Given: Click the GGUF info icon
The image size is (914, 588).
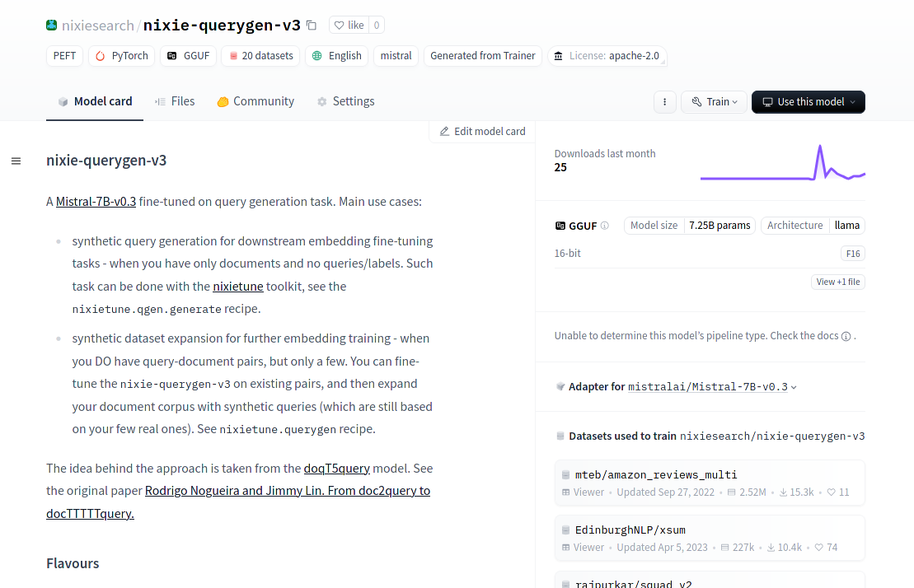Looking at the screenshot, I should (605, 226).
